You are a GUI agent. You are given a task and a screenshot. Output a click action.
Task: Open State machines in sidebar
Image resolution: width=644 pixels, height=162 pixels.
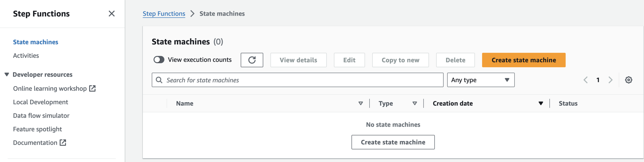[36, 42]
